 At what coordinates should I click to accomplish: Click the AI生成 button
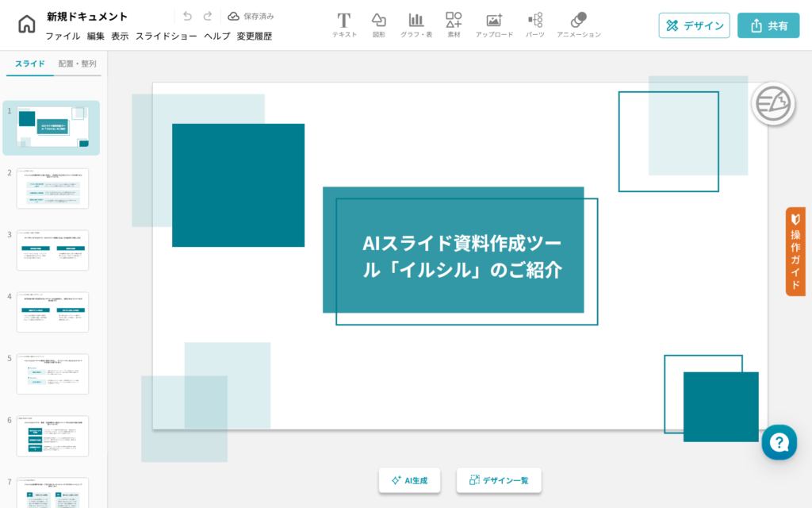(409, 480)
